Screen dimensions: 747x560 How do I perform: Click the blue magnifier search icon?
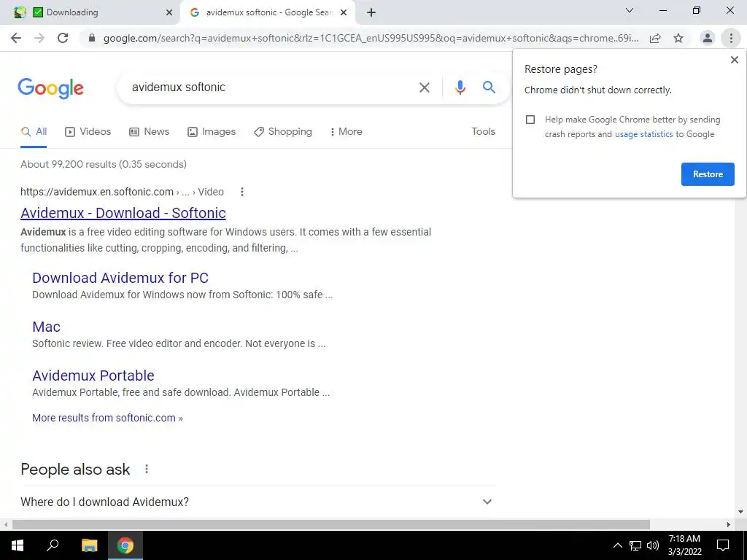pos(489,87)
